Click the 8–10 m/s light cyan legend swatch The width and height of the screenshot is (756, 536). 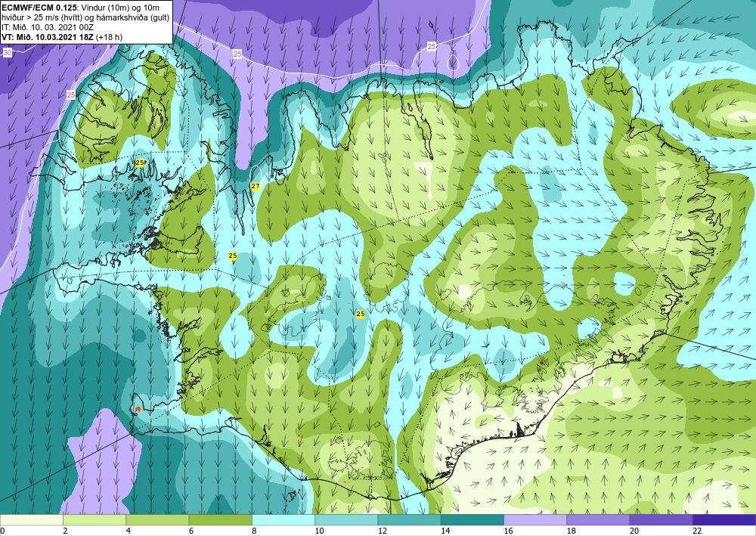click(x=283, y=520)
